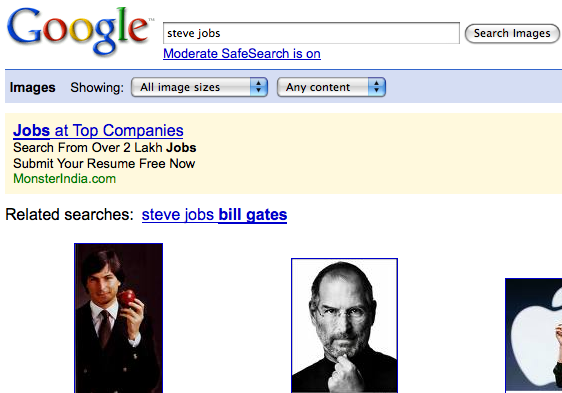Click the Search From Over 2 Lakh Jobs text
This screenshot has height=393, width=562.
tap(105, 148)
